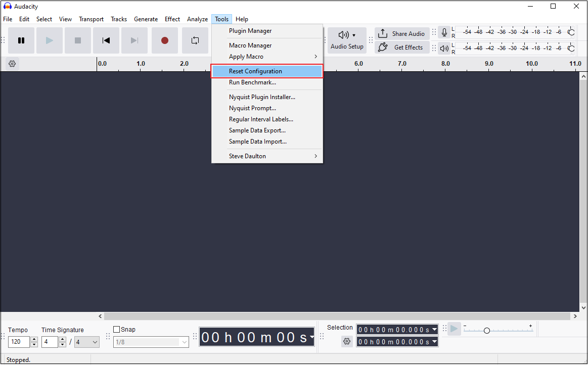Open the recording meter microphone icon
The height and width of the screenshot is (365, 588).
(x=444, y=32)
